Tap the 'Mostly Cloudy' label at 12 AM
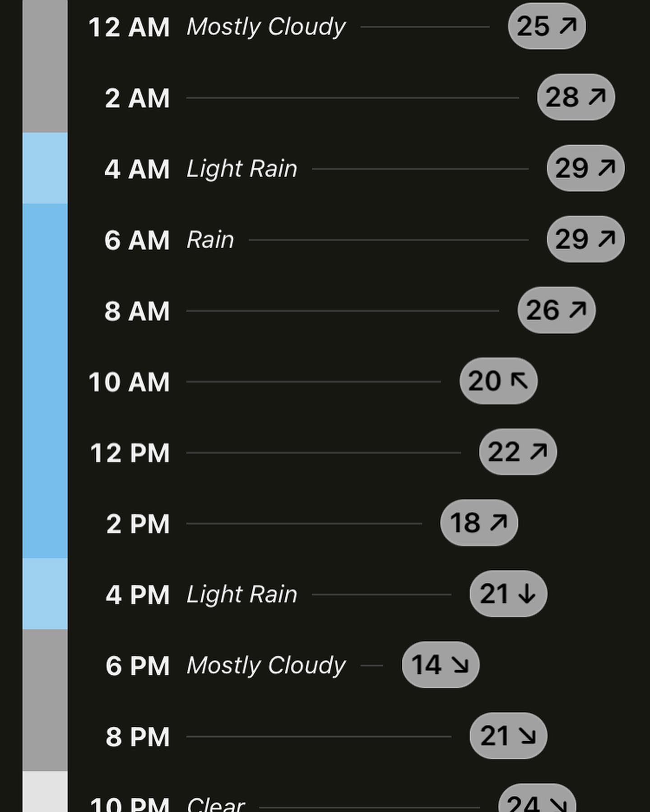This screenshot has height=812, width=650. pyautogui.click(x=266, y=27)
